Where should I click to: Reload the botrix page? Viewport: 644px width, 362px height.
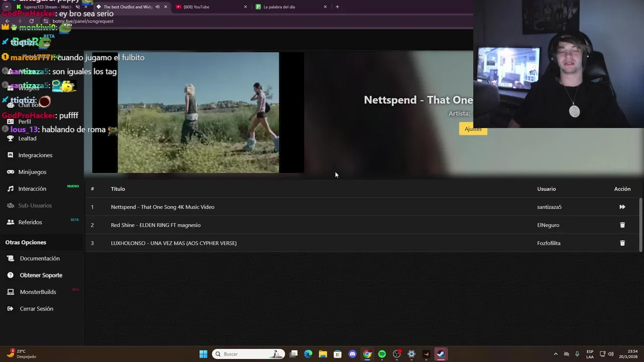point(31,21)
